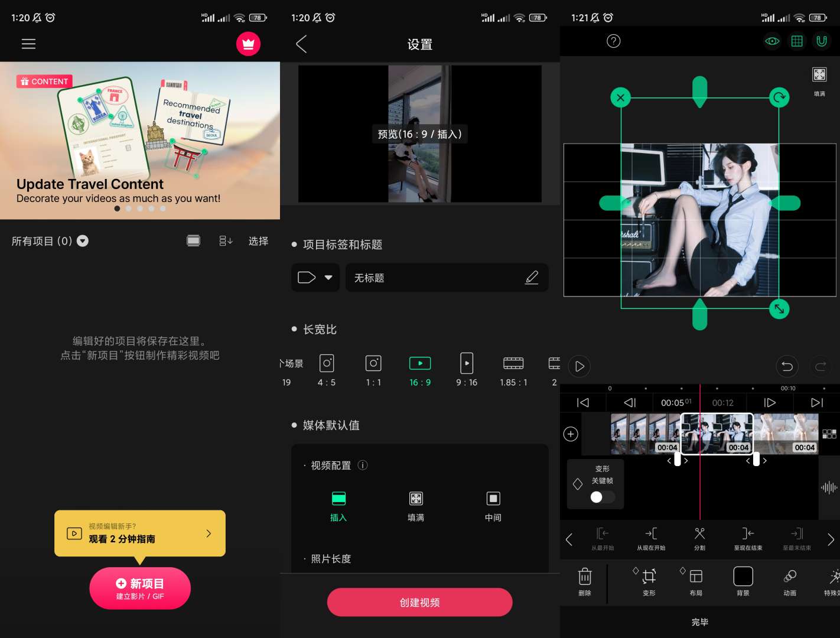Image resolution: width=840 pixels, height=638 pixels.
Task: Add media with the plus icon
Action: click(571, 434)
